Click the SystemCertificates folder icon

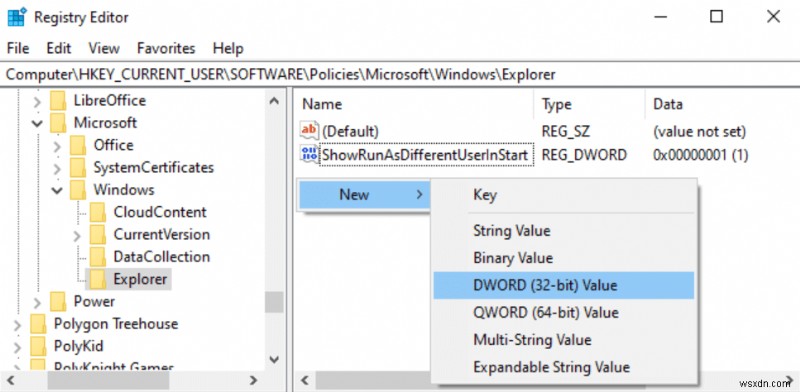[78, 168]
